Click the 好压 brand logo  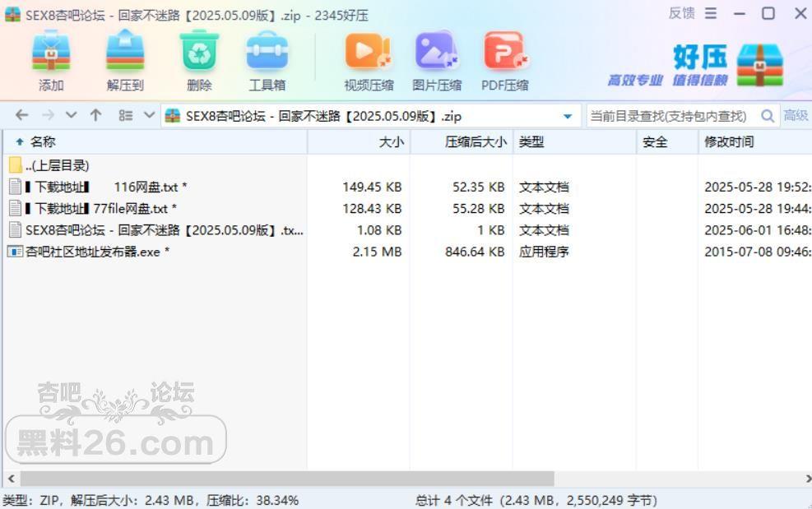696,65
